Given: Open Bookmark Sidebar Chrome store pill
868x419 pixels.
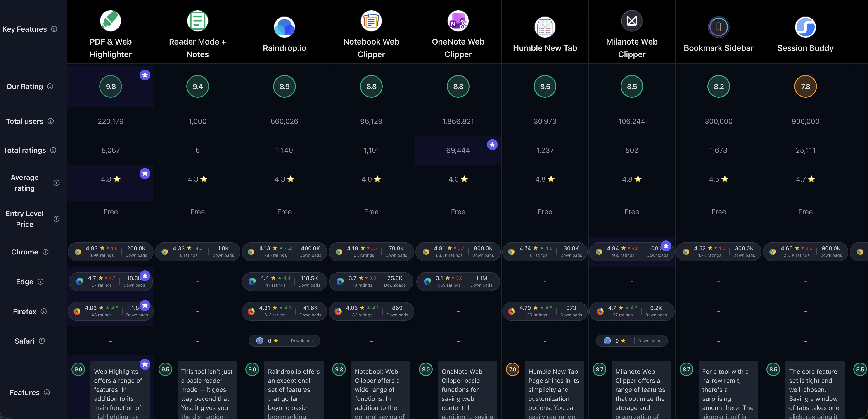Looking at the screenshot, I should tap(718, 252).
